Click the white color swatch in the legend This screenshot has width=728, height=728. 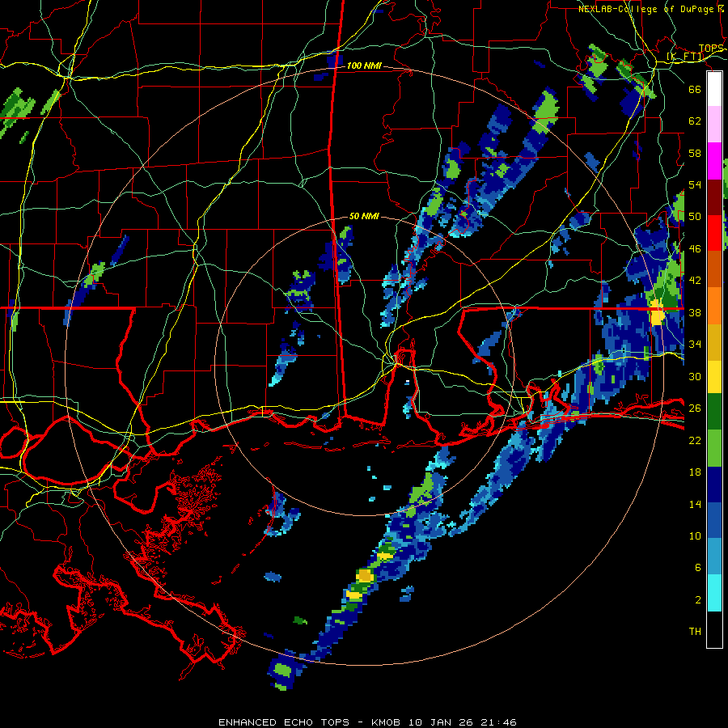point(714,89)
